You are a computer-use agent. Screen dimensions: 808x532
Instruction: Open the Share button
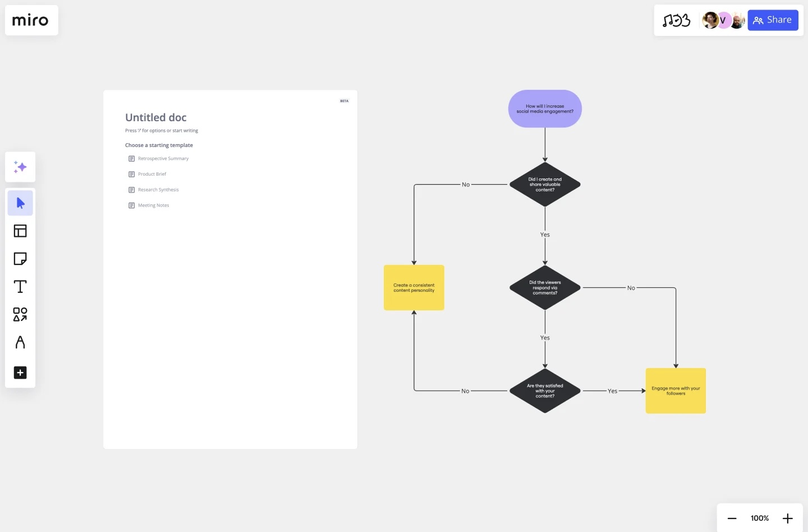773,20
